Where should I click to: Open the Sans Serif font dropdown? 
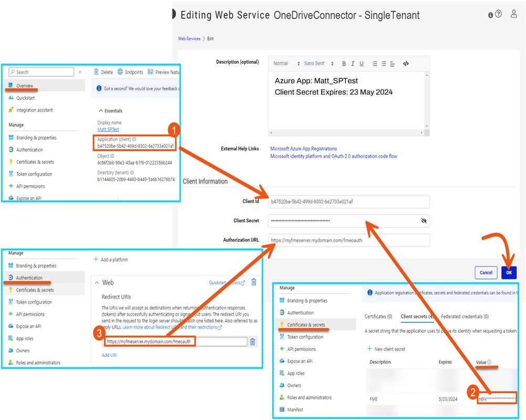[318, 64]
